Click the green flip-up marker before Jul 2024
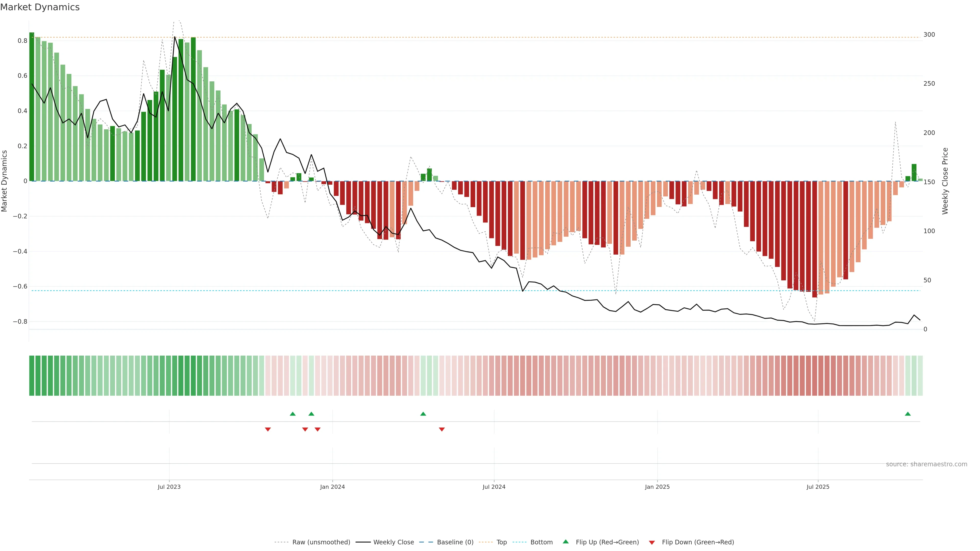This screenshot has height=551, width=980. [x=423, y=414]
